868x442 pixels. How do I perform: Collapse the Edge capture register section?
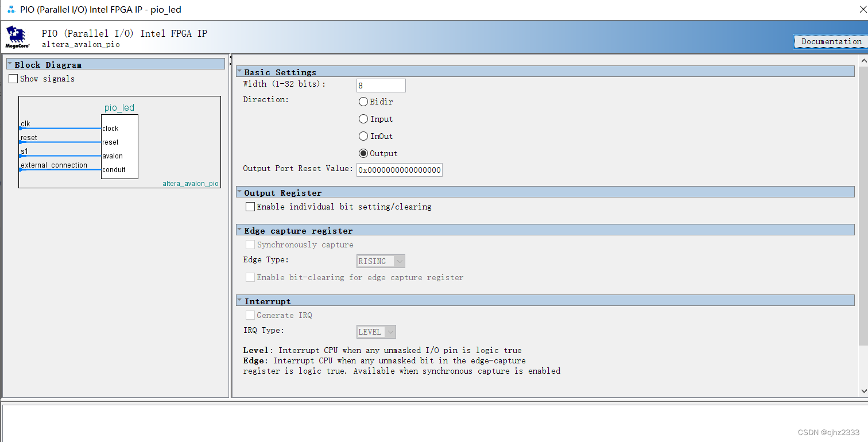[x=239, y=230]
